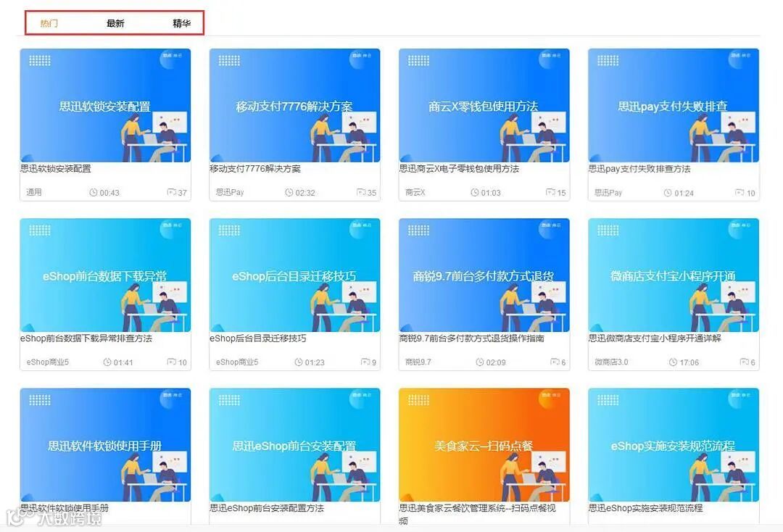783x532 pixels.
Task: Click the 通用 category tag
Action: click(34, 192)
